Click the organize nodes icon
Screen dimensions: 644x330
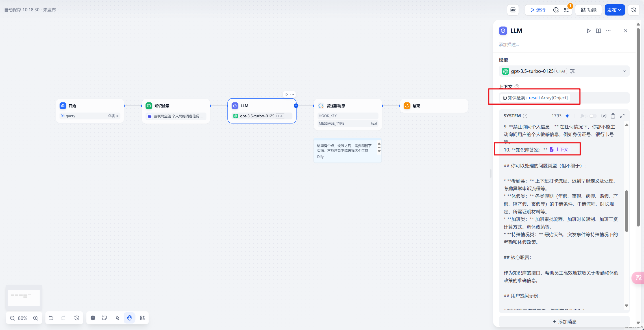[x=142, y=318]
